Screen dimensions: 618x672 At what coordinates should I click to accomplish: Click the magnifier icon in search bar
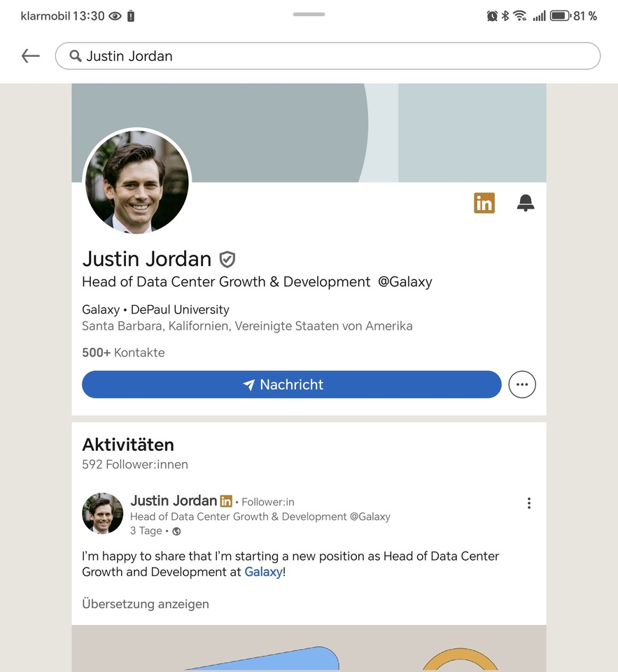tap(75, 56)
